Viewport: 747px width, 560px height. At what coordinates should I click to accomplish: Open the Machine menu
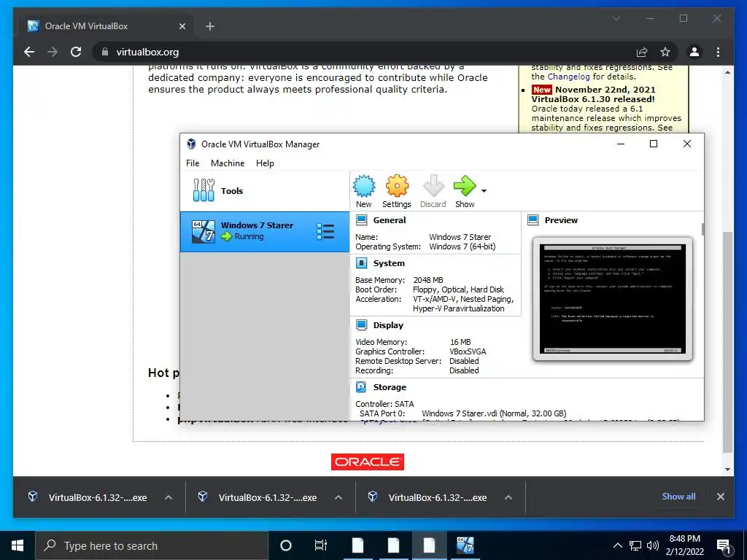228,163
